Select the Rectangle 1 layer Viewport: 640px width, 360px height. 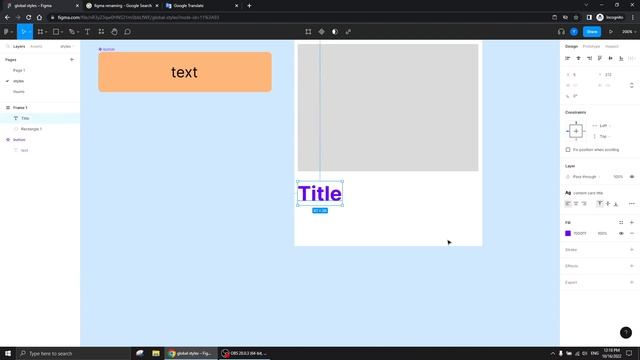pyautogui.click(x=31, y=129)
